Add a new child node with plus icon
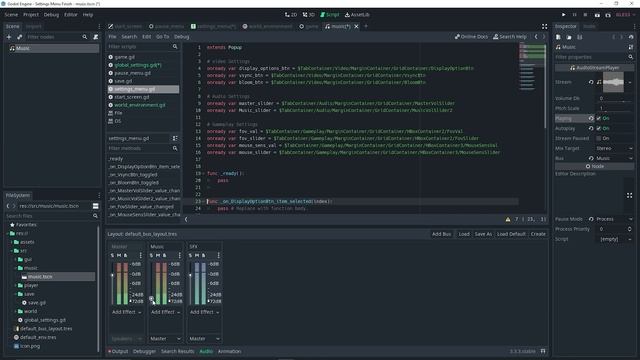Viewport: 640px width, 360px height. point(9,37)
